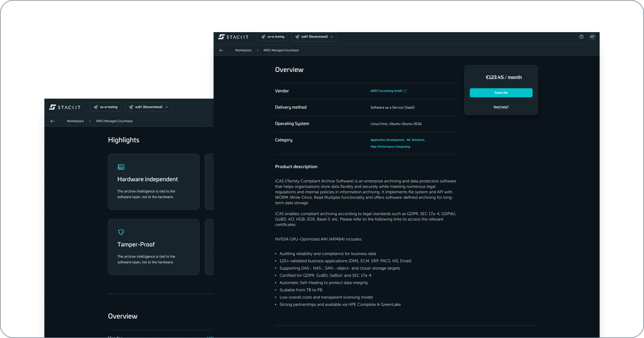Click the Hardware independent chip icon

pyautogui.click(x=121, y=167)
